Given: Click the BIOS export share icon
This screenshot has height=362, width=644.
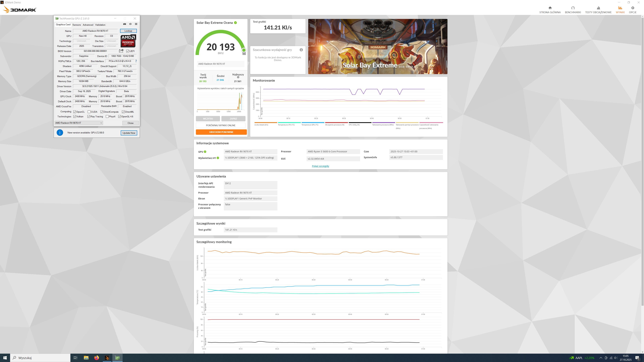Looking at the screenshot, I should pyautogui.click(x=121, y=51).
